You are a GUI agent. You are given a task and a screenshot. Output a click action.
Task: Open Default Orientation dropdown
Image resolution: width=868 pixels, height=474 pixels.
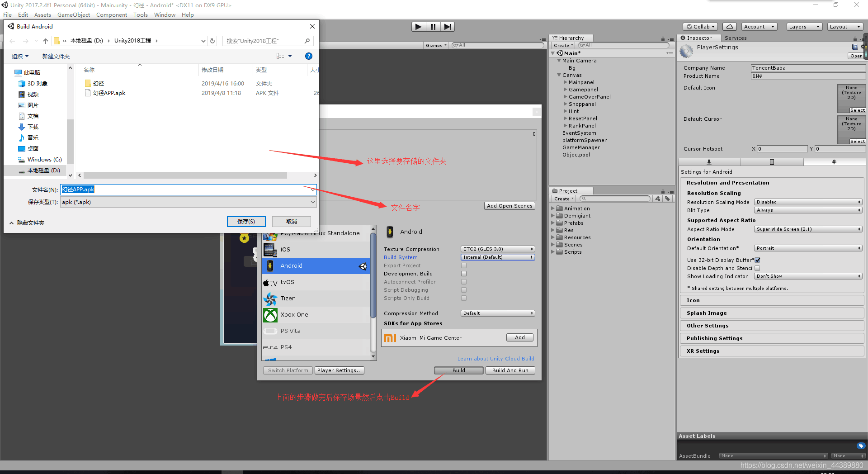click(x=808, y=248)
